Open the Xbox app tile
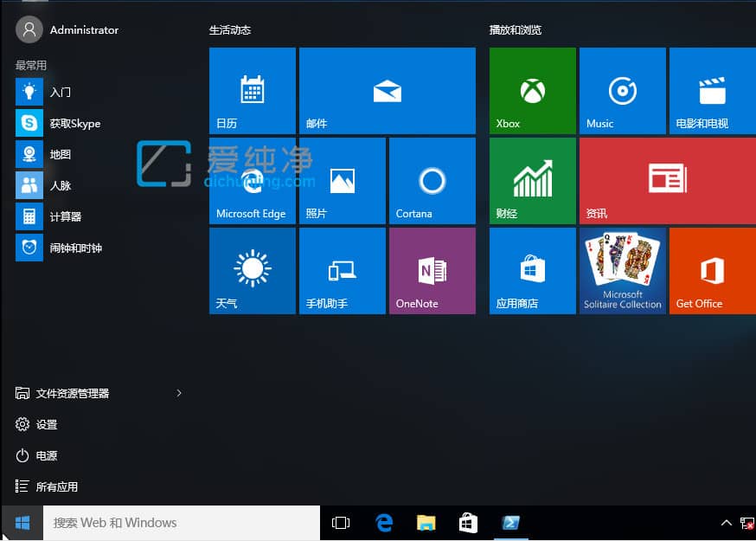Image resolution: width=756 pixels, height=541 pixels. 531,90
